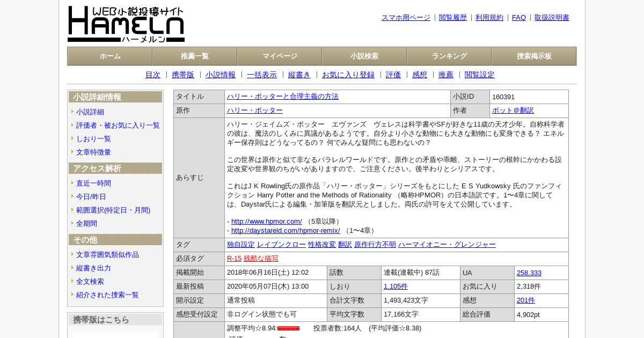
Task: Open 直近一時間 access analysis
Action: [93, 183]
